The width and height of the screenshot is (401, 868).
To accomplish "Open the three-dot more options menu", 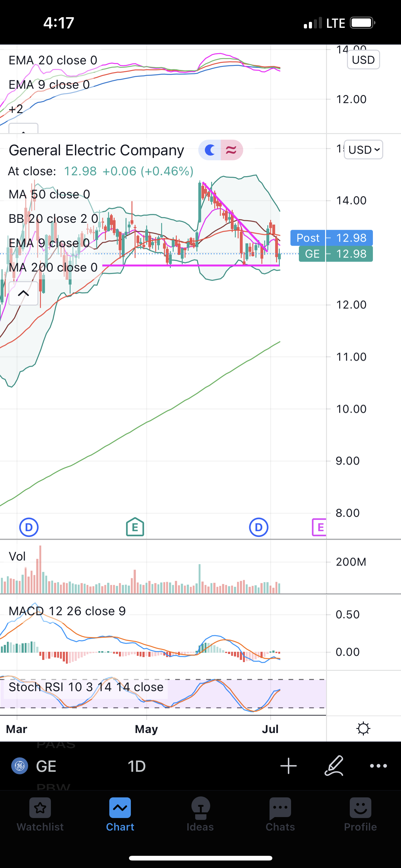I will [x=379, y=766].
